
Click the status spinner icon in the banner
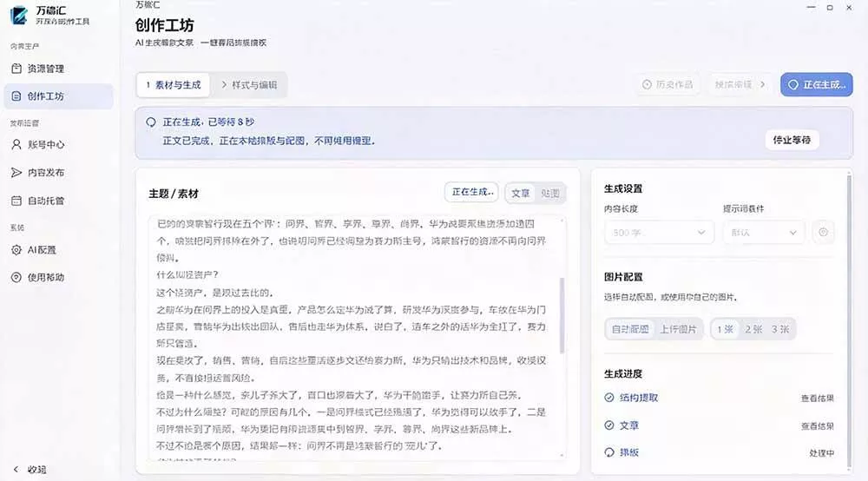(x=150, y=122)
